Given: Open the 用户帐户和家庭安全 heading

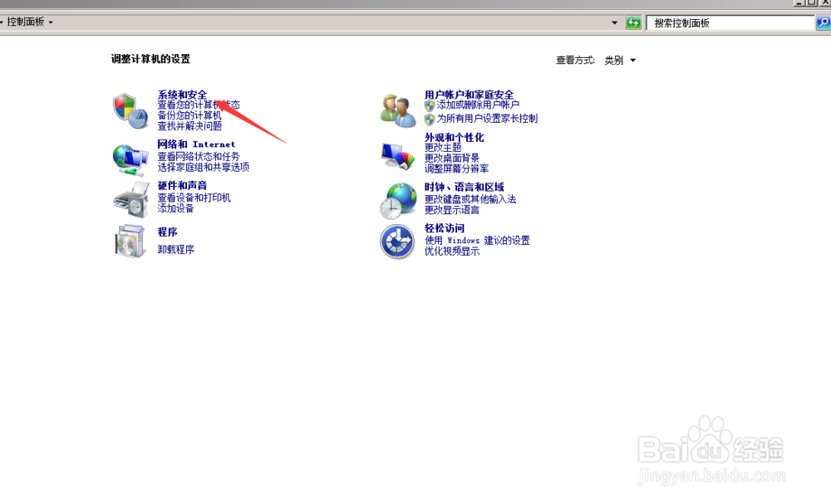Looking at the screenshot, I should point(469,95).
